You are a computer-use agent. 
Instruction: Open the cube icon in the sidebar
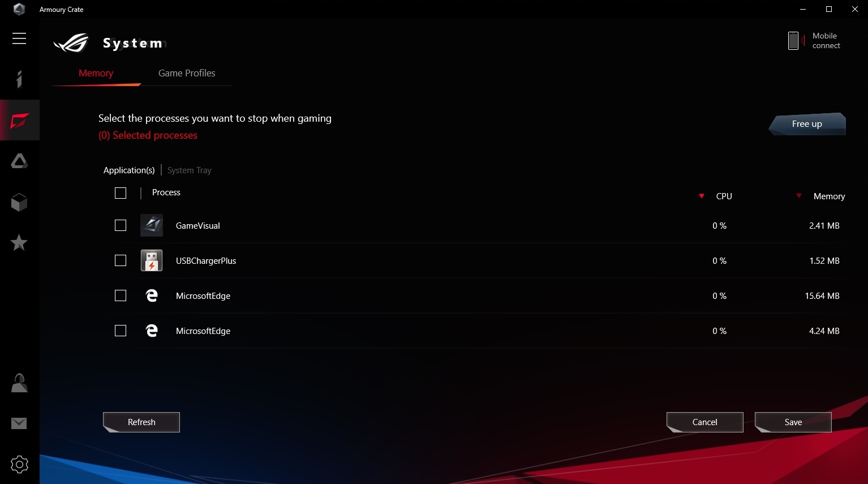point(19,202)
